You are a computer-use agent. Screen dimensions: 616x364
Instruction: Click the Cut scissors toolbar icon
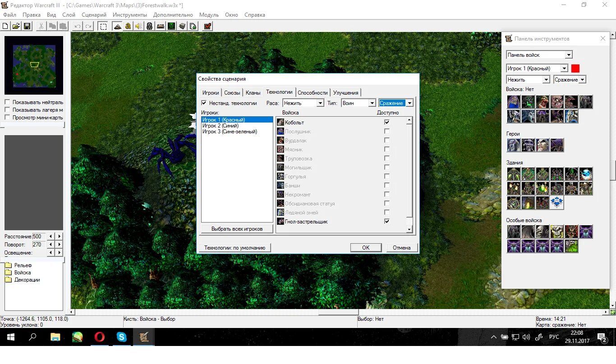click(41, 26)
